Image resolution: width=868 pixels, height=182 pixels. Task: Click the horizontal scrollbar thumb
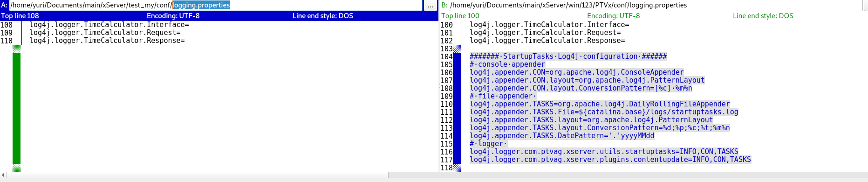coord(198,175)
